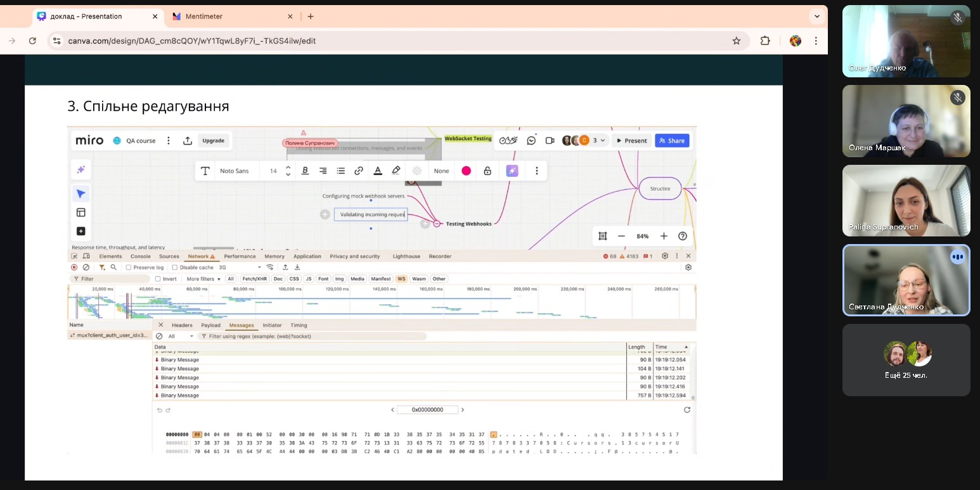Expand the More filters dropdown

(203, 279)
